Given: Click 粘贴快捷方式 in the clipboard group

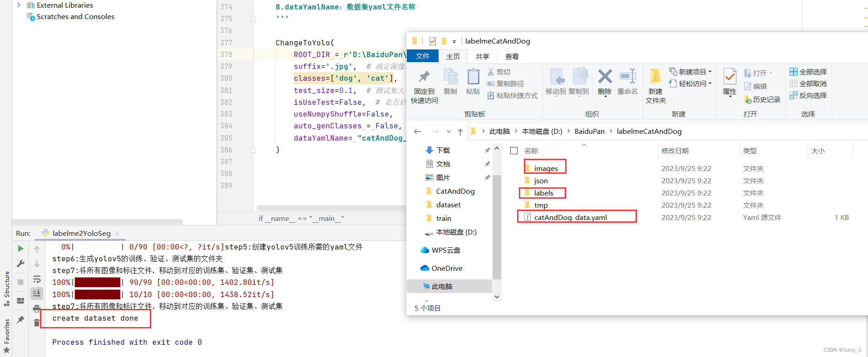Looking at the screenshot, I should (512, 95).
